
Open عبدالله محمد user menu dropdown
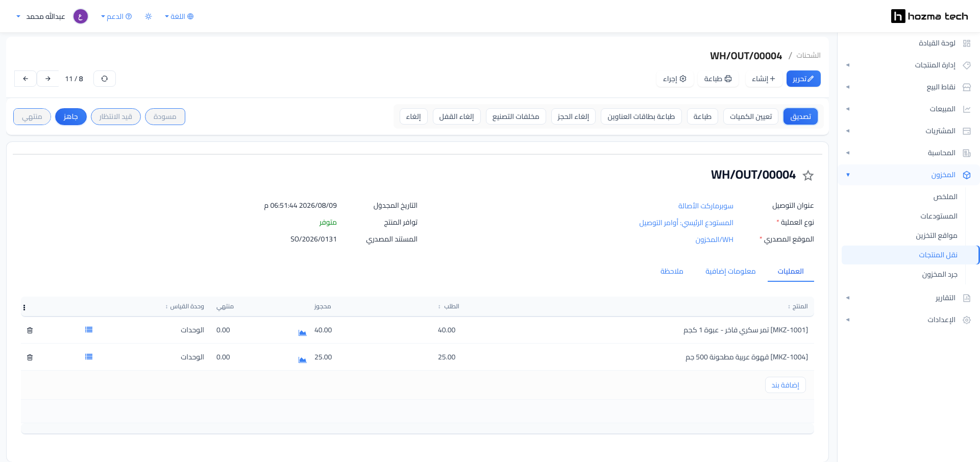[x=41, y=16]
